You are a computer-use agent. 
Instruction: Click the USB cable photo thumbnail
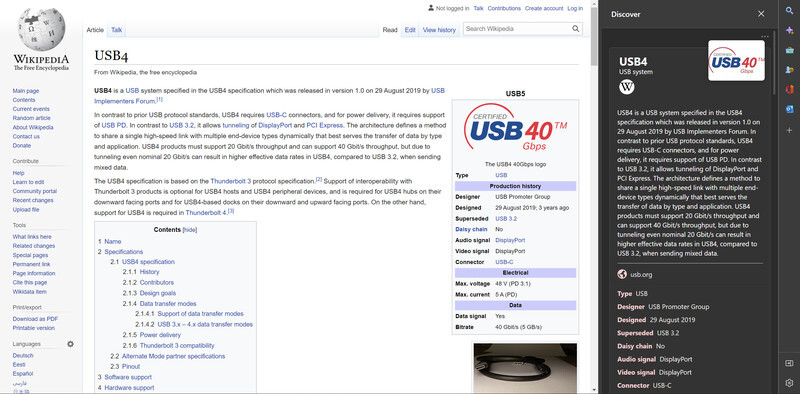coord(526,367)
